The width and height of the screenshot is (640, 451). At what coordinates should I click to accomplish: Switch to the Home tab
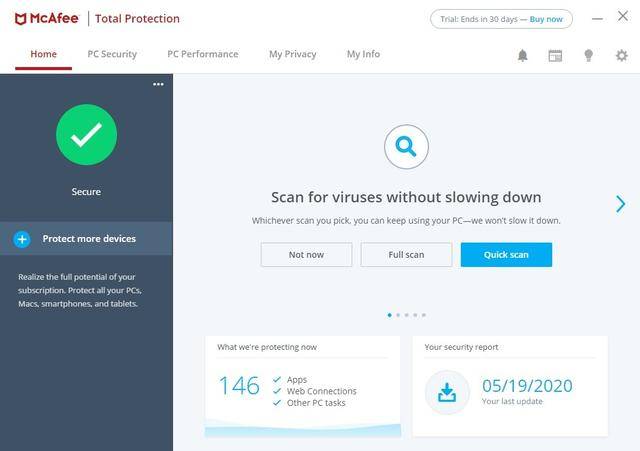[44, 54]
